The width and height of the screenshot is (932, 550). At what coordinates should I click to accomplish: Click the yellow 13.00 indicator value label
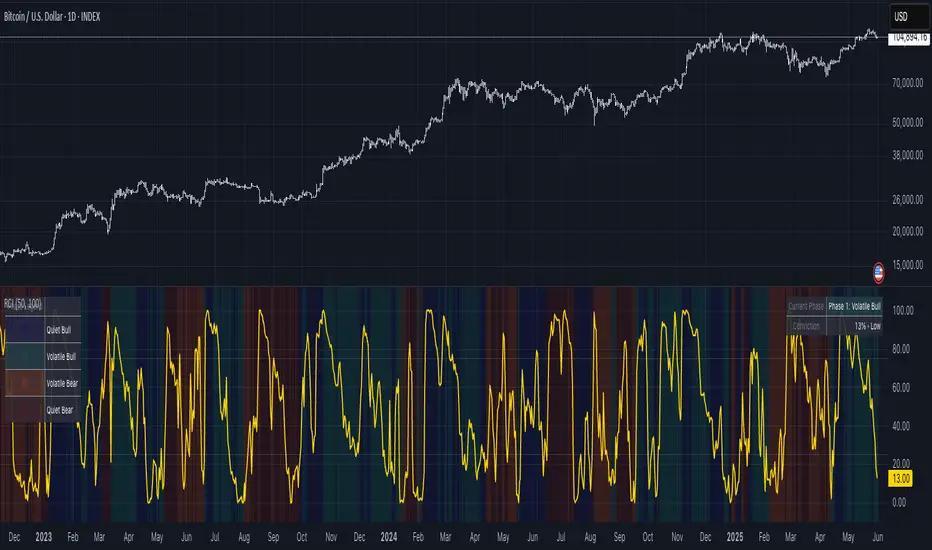(x=900, y=479)
